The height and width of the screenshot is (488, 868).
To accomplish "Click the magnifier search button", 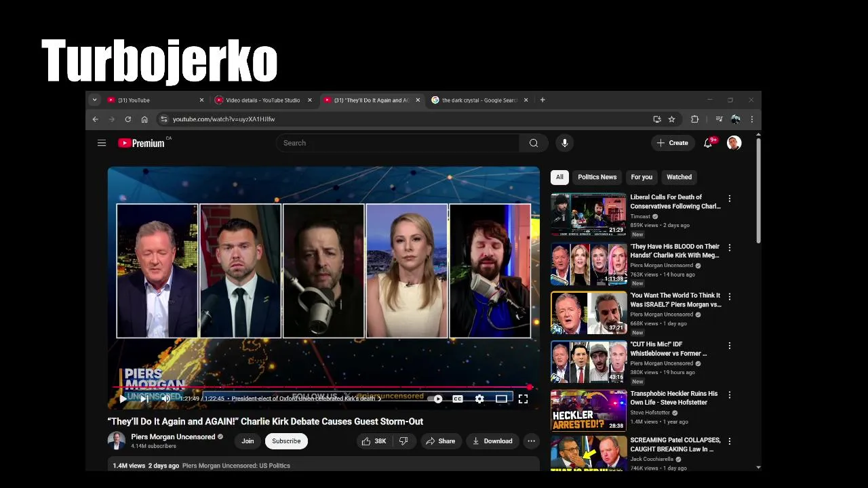I will [x=534, y=143].
